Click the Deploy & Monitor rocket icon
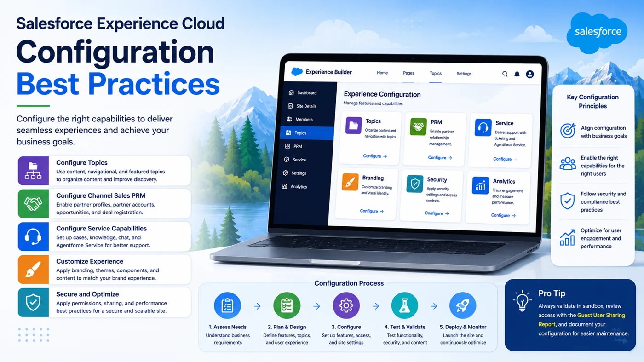Viewport: 644px width, 362px height. [463, 306]
